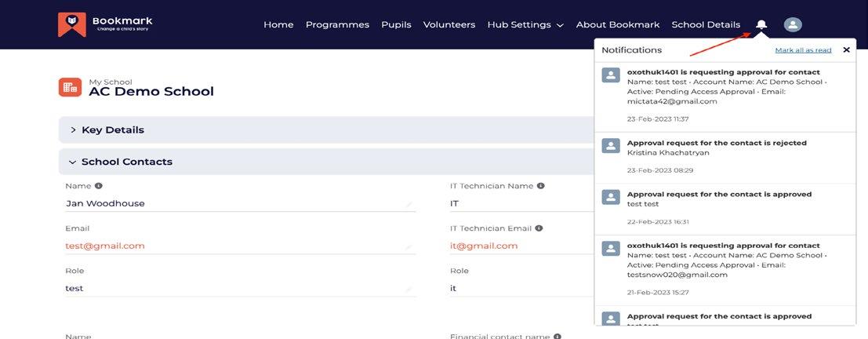Click the Notifications panel title
Image resolution: width=868 pixels, height=339 pixels.
click(632, 50)
